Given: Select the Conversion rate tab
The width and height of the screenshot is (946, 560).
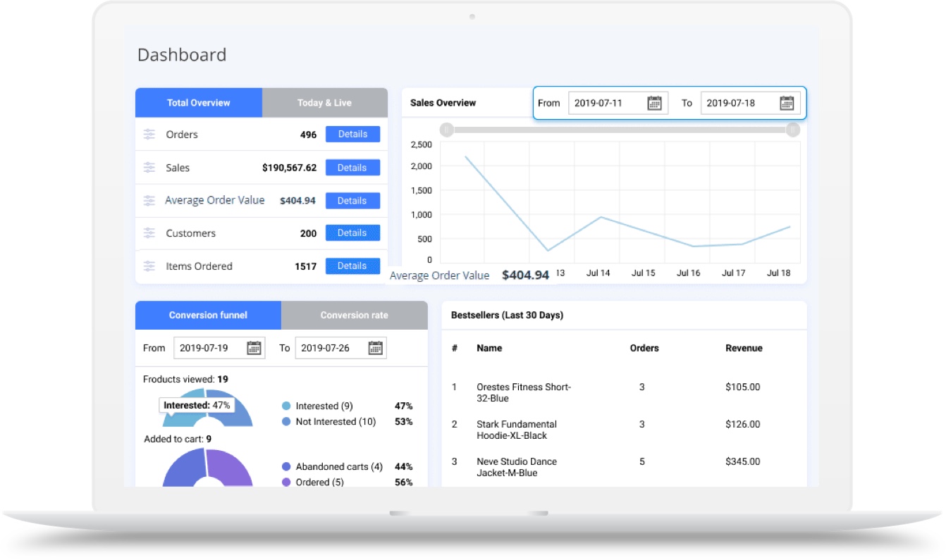Looking at the screenshot, I should point(355,316).
